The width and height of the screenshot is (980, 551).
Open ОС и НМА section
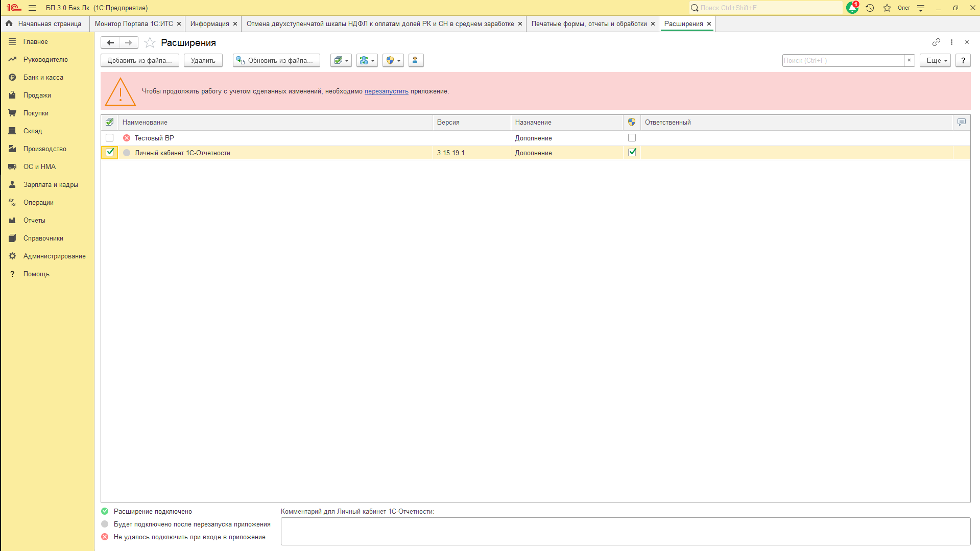pos(47,167)
